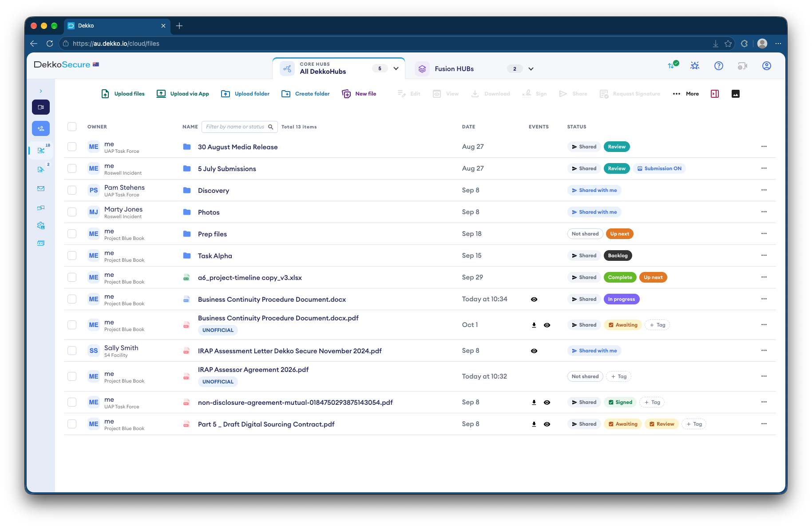
Task: Click the sync status arrows icon
Action: (673, 65)
